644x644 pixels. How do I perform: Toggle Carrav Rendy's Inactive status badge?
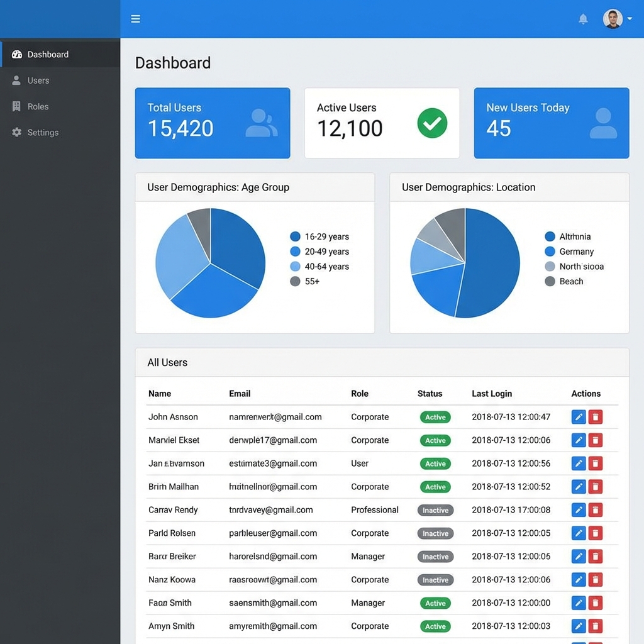click(x=435, y=510)
